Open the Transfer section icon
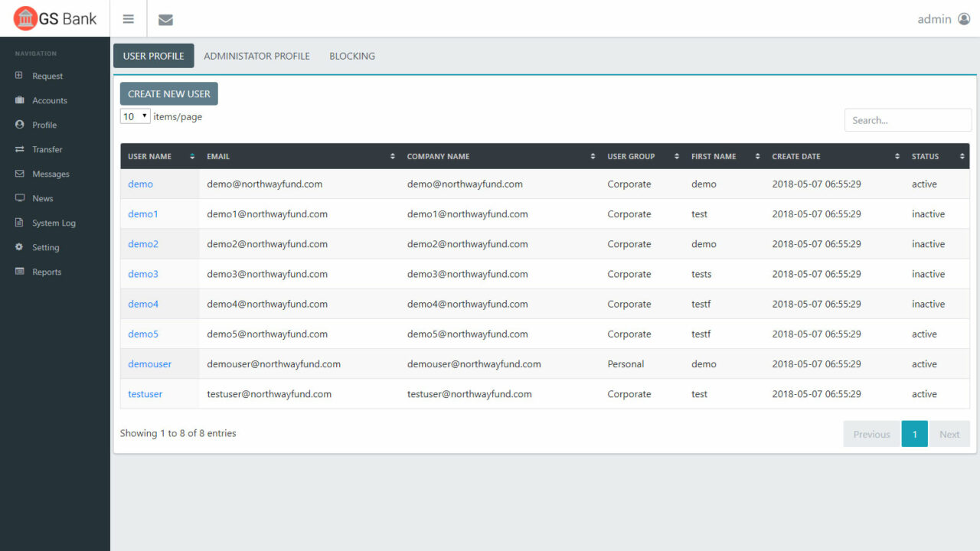 coord(18,149)
